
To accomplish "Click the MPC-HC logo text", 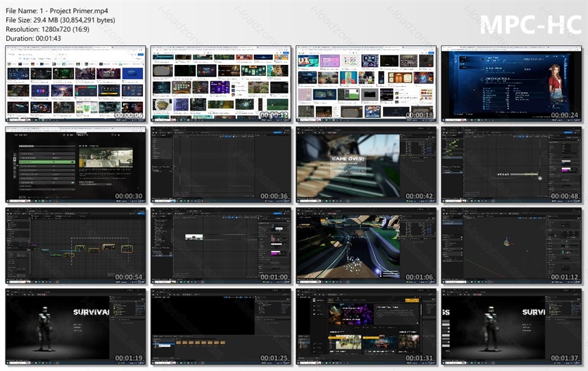I will (531, 25).
